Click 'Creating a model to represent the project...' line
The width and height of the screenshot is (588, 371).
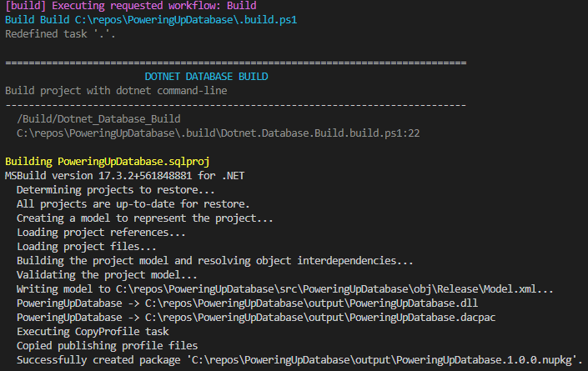point(145,218)
